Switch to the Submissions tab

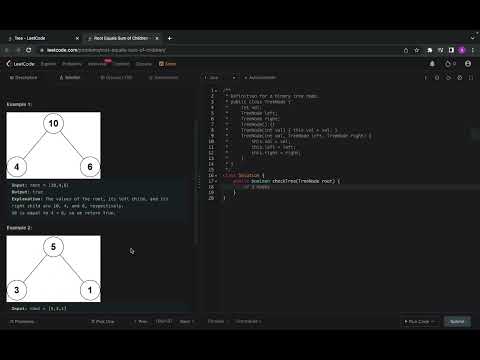point(164,78)
